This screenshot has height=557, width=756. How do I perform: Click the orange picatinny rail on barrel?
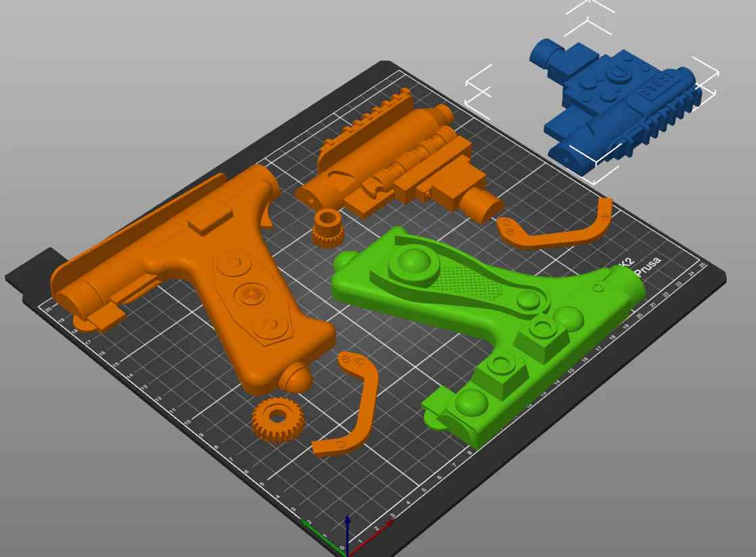(x=367, y=123)
